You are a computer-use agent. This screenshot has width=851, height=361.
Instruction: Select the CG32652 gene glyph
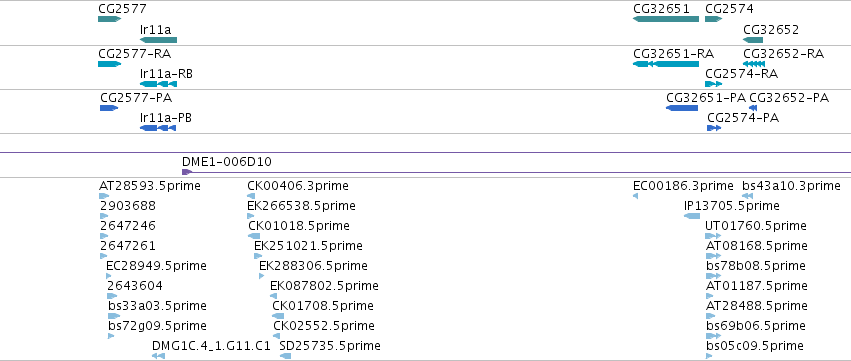point(753,40)
